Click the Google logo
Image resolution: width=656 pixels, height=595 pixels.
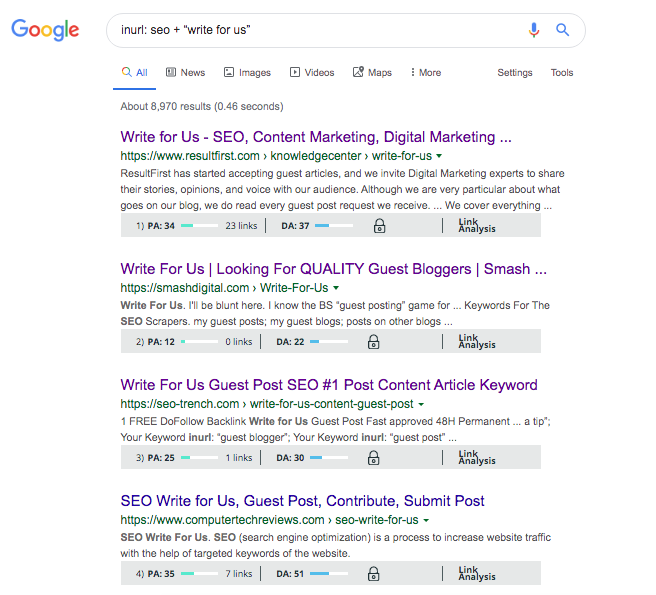click(45, 30)
